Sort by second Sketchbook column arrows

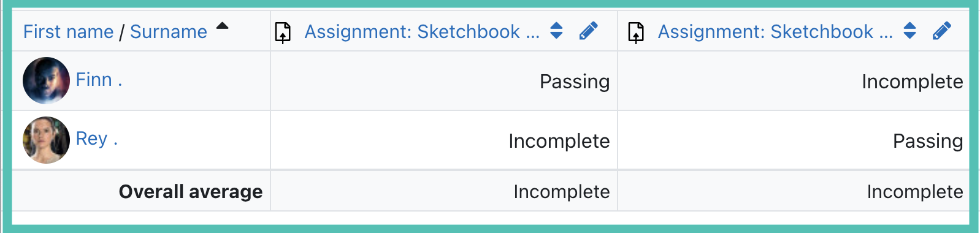[x=909, y=30]
